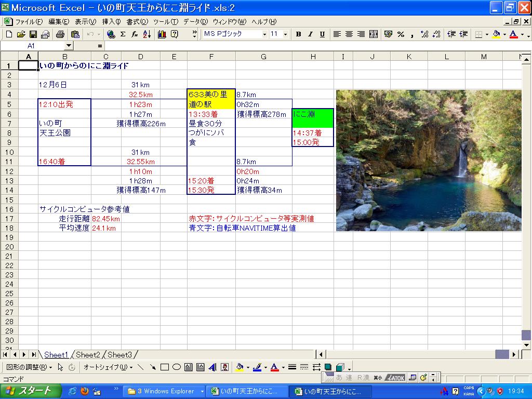Image resolution: width=532 pixels, height=399 pixels.
Task: Switch to the Sheet2 tab
Action: 87,355
